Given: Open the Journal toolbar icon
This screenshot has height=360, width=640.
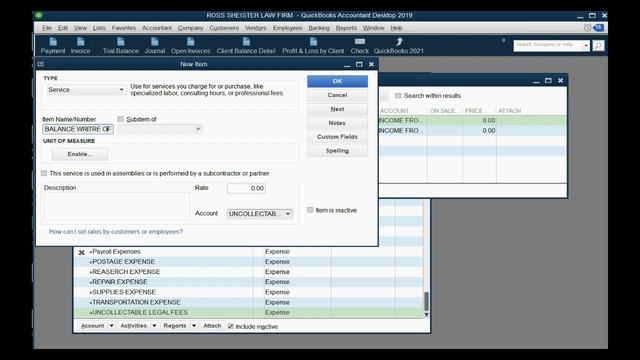Looking at the screenshot, I should click(155, 46).
